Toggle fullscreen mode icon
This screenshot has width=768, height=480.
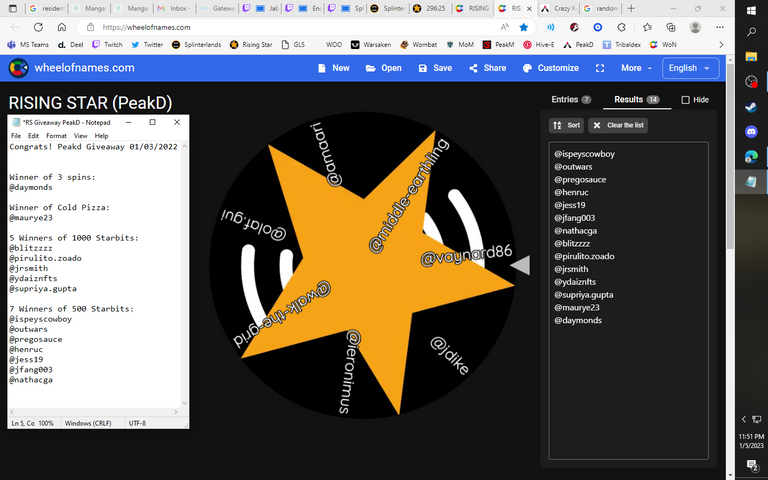coord(600,68)
